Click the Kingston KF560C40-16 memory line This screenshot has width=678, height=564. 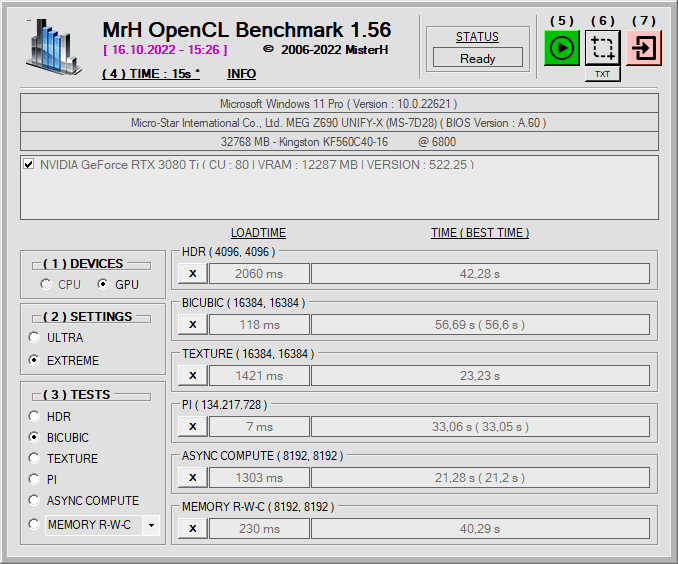tap(339, 141)
